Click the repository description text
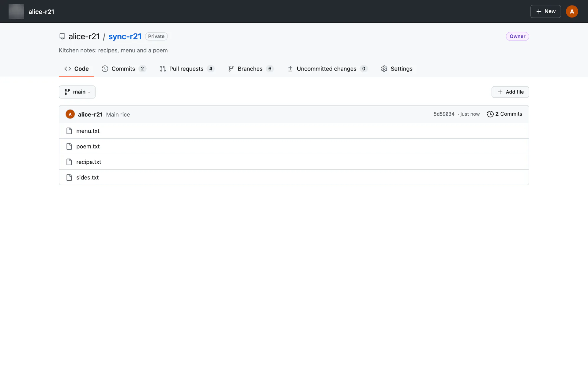This screenshot has height=368, width=588. click(x=113, y=50)
